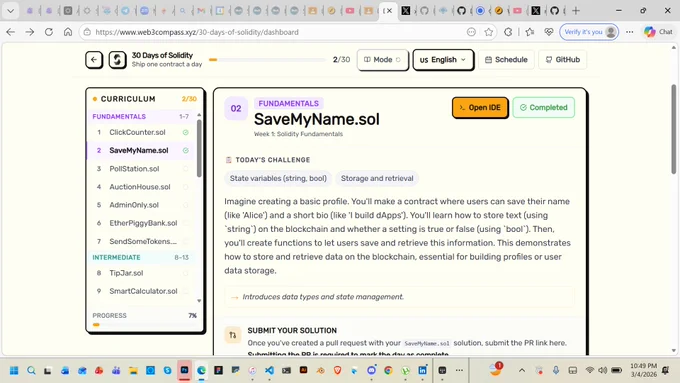
Task: Go back using the browser back arrow
Action: 11,32
